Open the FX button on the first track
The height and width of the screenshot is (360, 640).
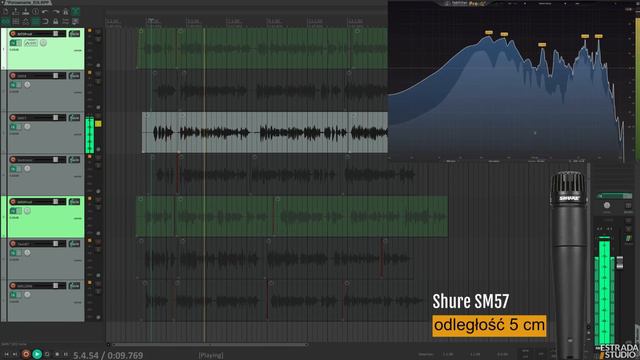click(13, 43)
